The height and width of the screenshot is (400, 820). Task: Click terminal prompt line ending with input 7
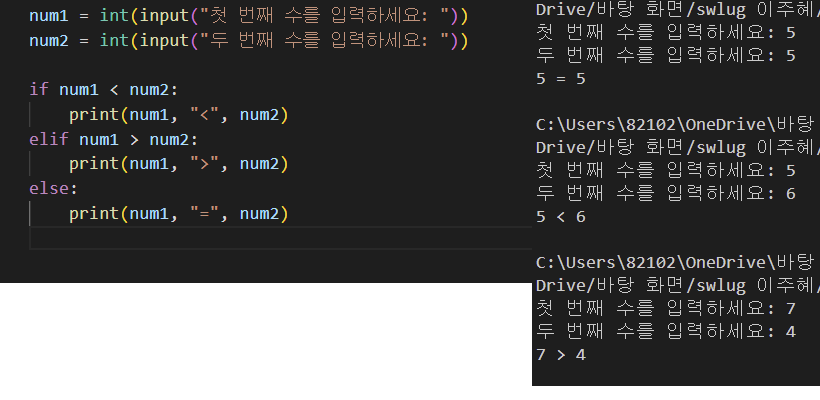pos(666,308)
